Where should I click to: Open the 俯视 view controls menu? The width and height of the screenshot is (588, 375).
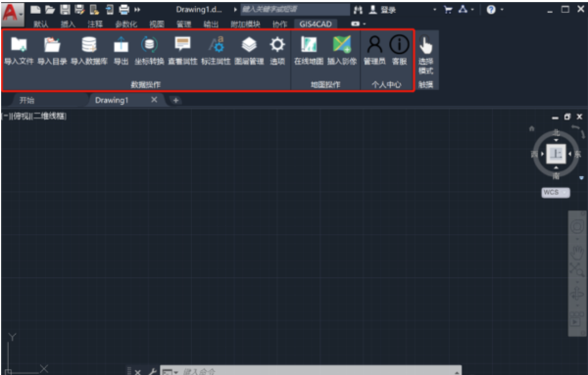(21, 117)
